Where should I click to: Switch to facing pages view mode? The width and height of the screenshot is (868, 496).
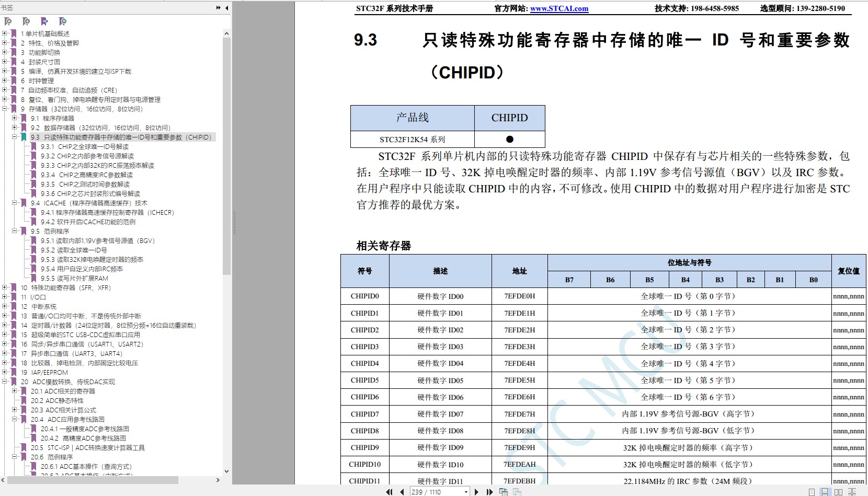(839, 492)
